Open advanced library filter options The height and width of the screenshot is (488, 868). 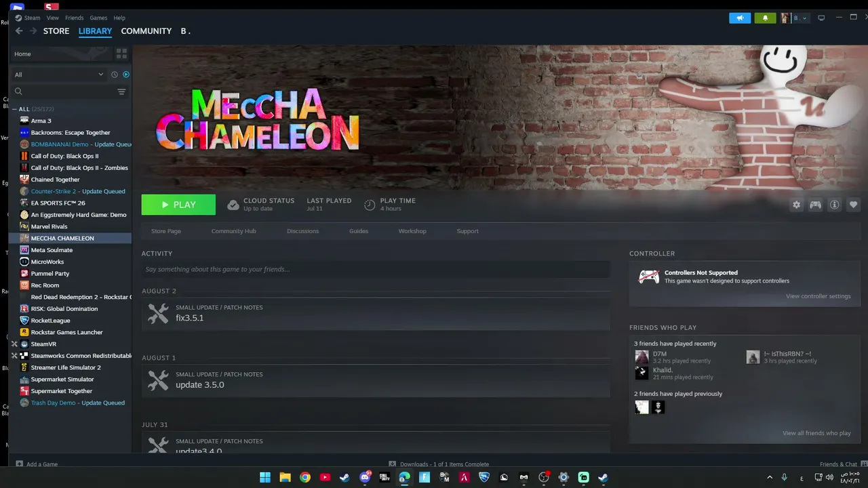(122, 91)
